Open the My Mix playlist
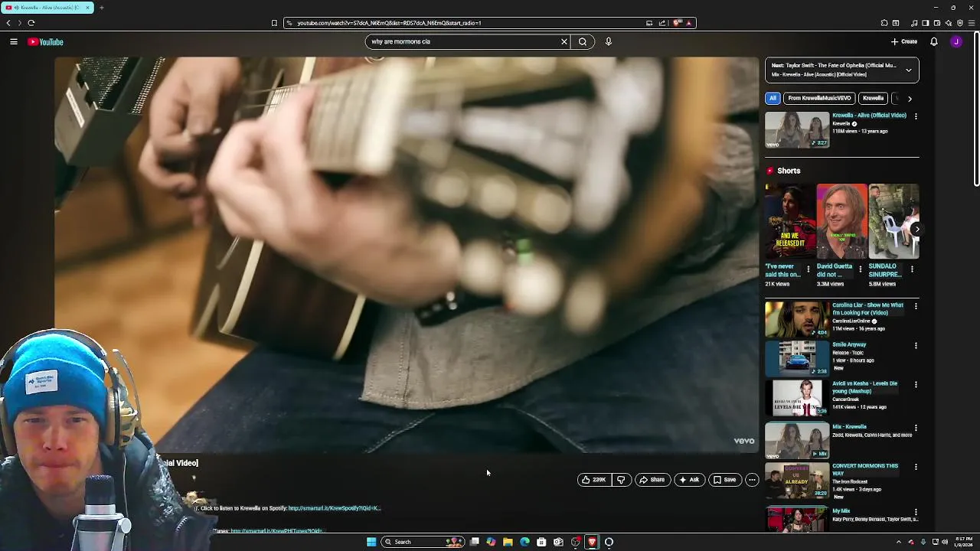The image size is (980, 551). pyautogui.click(x=797, y=519)
